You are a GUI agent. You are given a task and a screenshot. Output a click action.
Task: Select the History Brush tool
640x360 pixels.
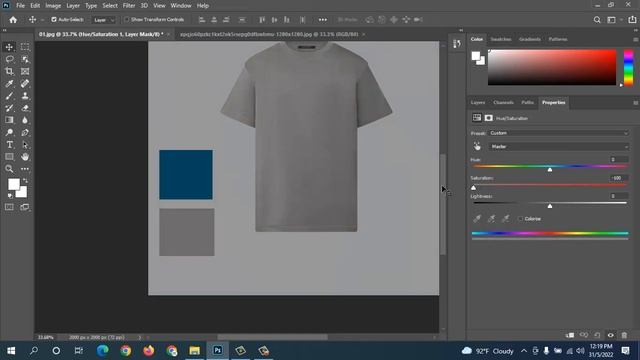[9, 108]
